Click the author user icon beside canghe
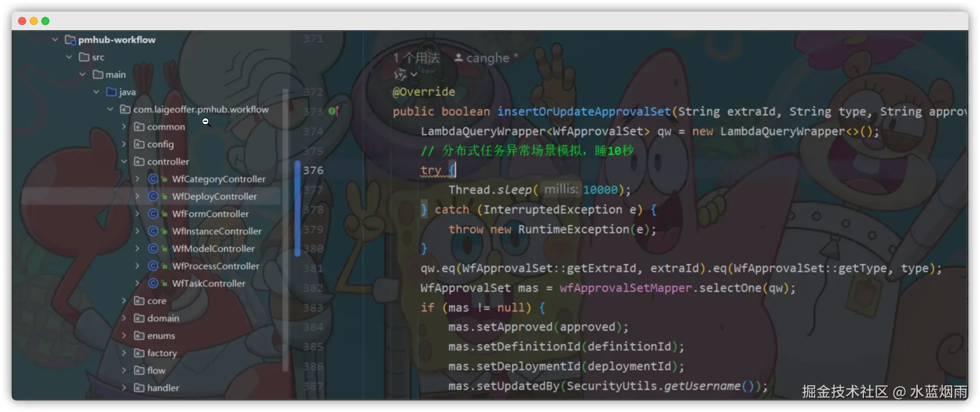The height and width of the screenshot is (412, 980). click(x=458, y=57)
